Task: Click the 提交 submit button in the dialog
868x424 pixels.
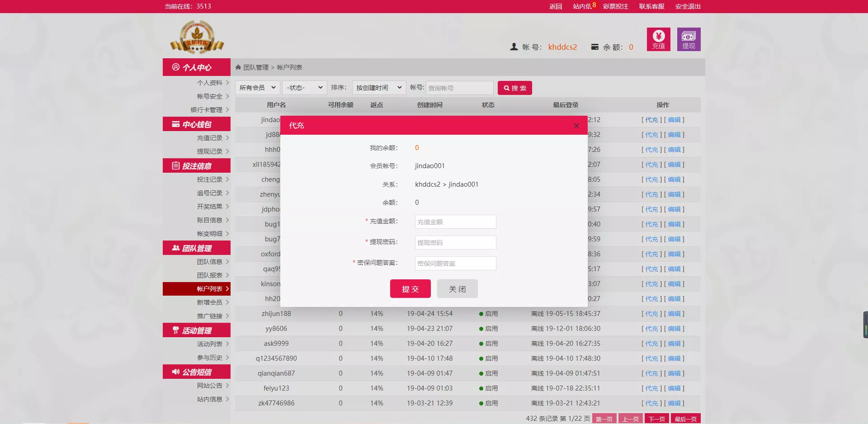Action: pyautogui.click(x=410, y=288)
